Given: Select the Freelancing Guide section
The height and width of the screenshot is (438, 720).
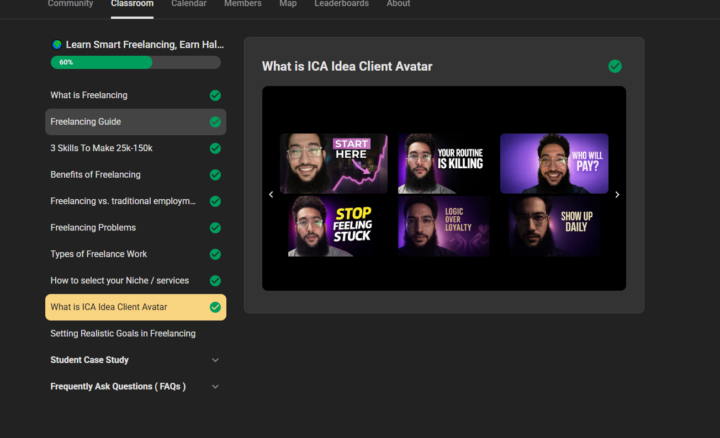Looking at the screenshot, I should click(135, 122).
